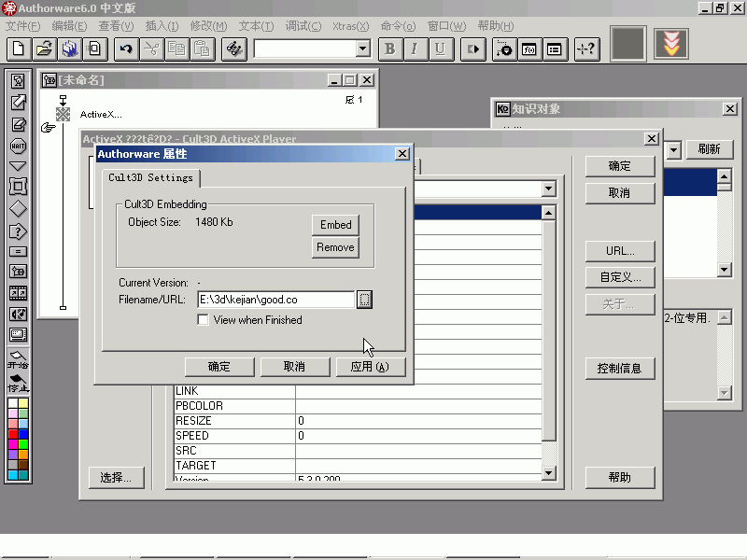Open the 文件(F) menu
Screen dimensions: 747x560
(x=22, y=26)
